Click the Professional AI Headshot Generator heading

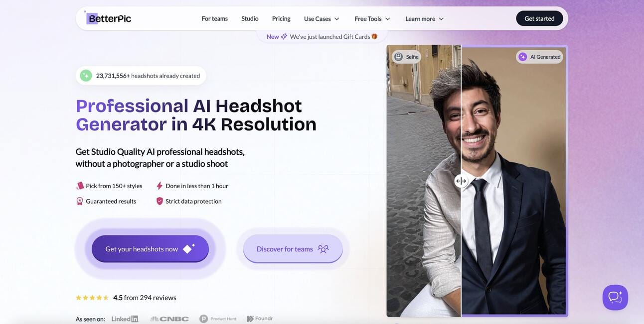[x=196, y=115]
